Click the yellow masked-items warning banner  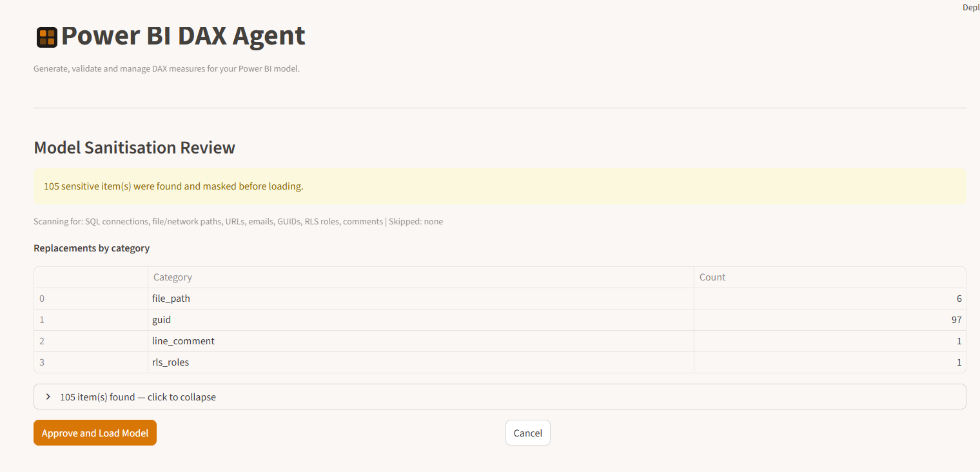coord(499,186)
